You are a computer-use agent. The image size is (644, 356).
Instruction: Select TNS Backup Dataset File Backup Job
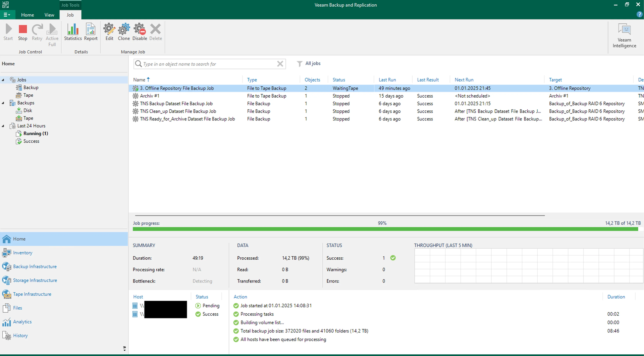pos(386,104)
